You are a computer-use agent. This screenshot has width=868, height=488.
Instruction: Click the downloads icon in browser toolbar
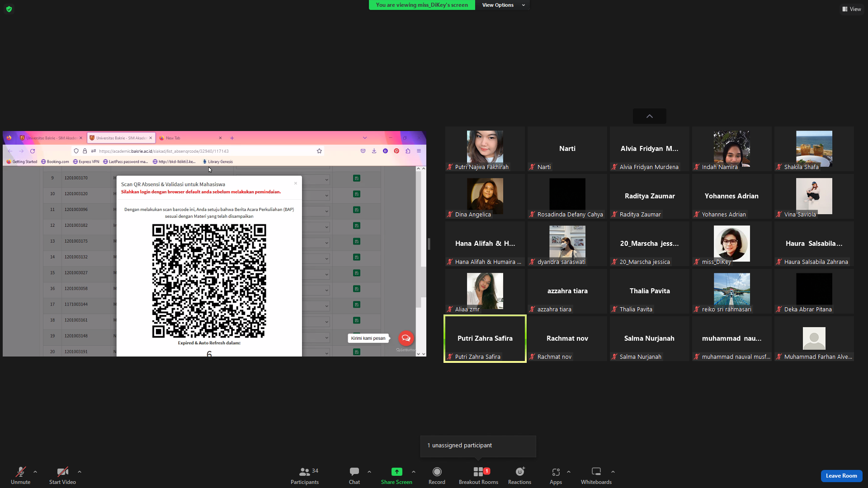(374, 151)
